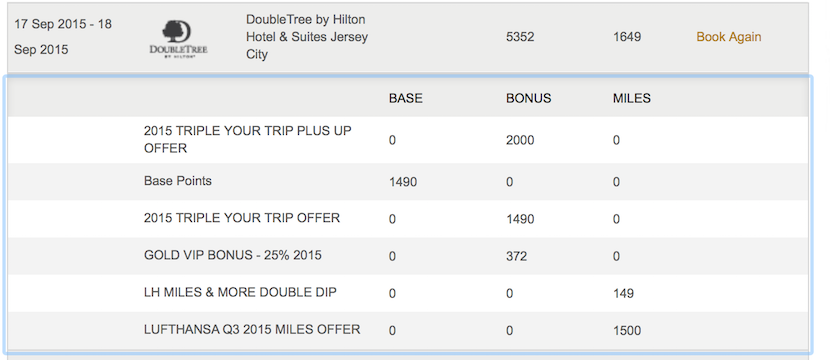830x360 pixels.
Task: Click the 2015 TRIPLE YOUR TRIP OFFER row
Action: (x=408, y=219)
